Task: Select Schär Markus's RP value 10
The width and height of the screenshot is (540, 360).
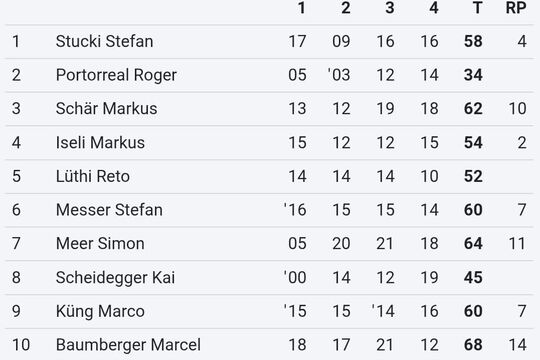Action: click(518, 109)
